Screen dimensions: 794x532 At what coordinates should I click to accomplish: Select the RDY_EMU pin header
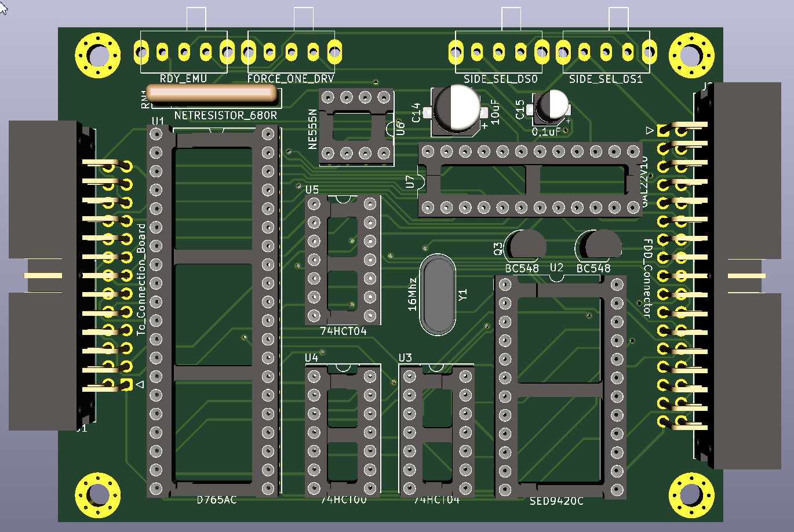[x=183, y=52]
